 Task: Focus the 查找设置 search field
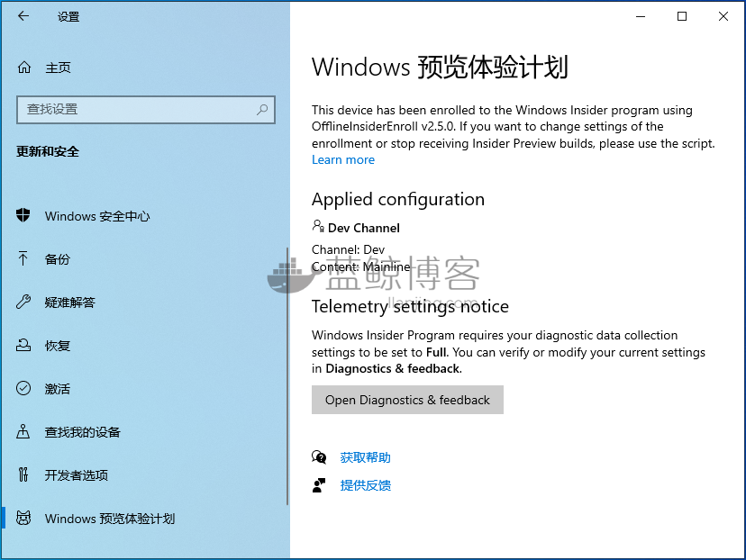[146, 110]
